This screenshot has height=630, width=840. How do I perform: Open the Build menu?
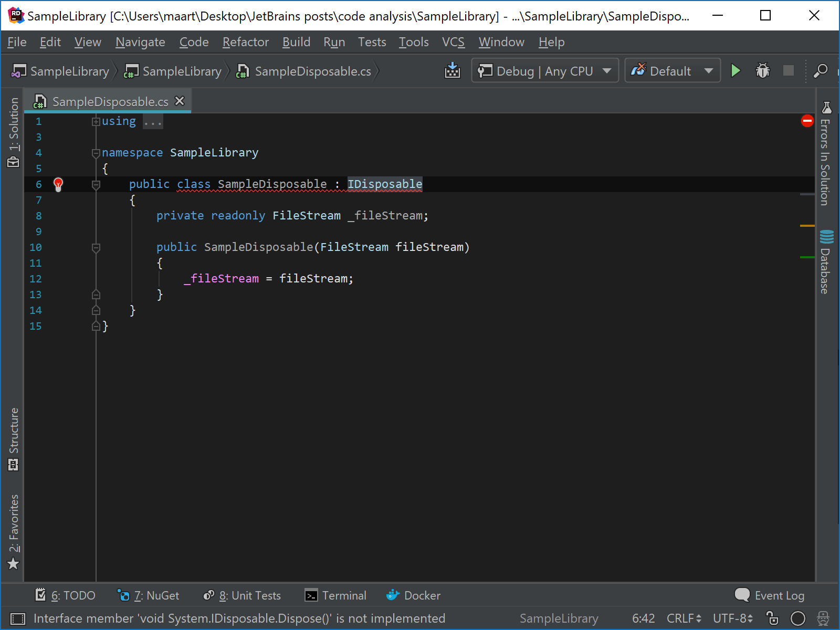pyautogui.click(x=296, y=42)
